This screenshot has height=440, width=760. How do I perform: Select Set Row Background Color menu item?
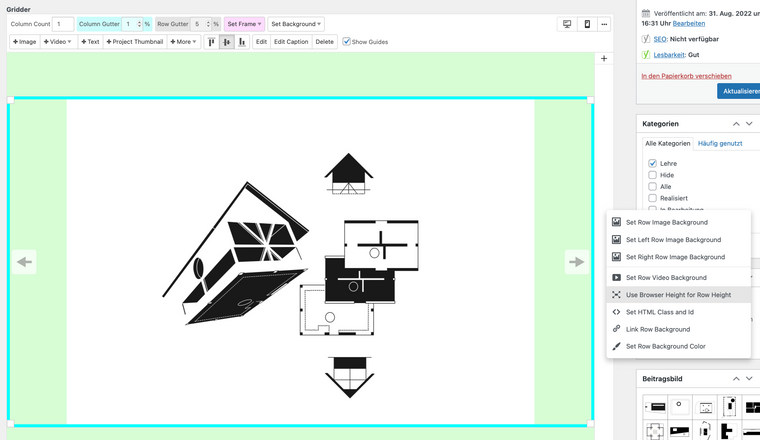pyautogui.click(x=665, y=346)
